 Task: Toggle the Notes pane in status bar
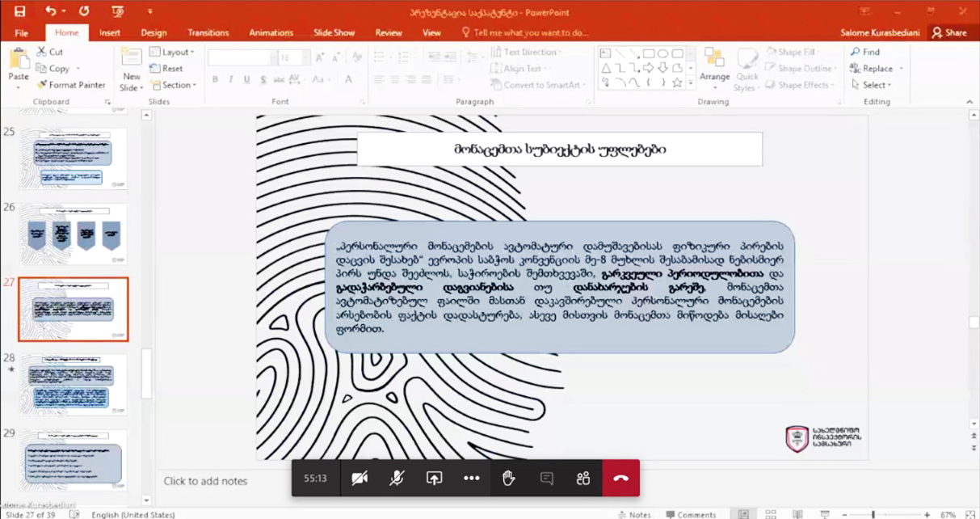pyautogui.click(x=633, y=514)
